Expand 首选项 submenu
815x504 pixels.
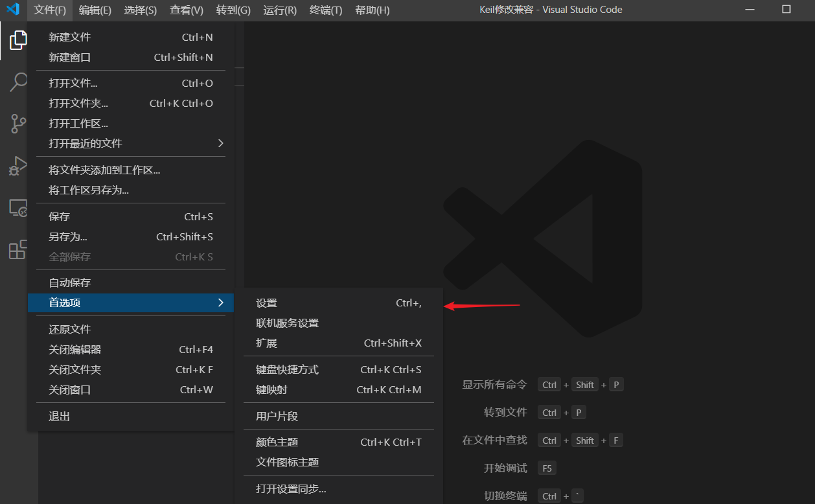pos(131,303)
